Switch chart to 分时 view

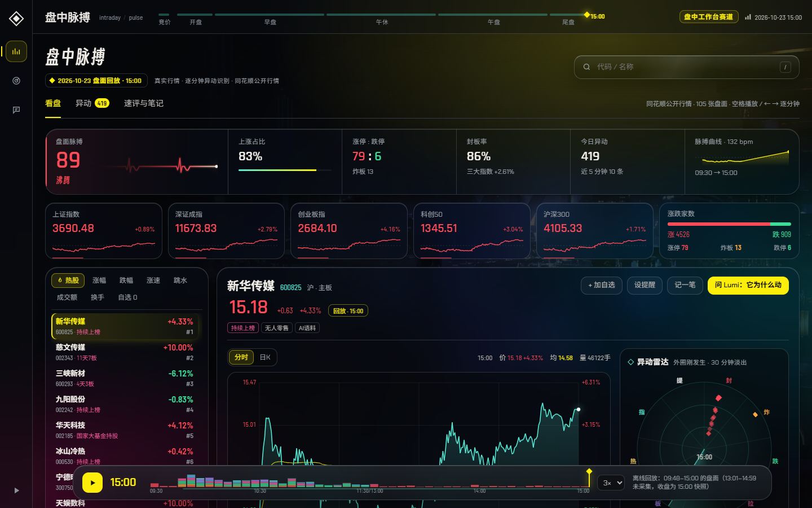[241, 357]
